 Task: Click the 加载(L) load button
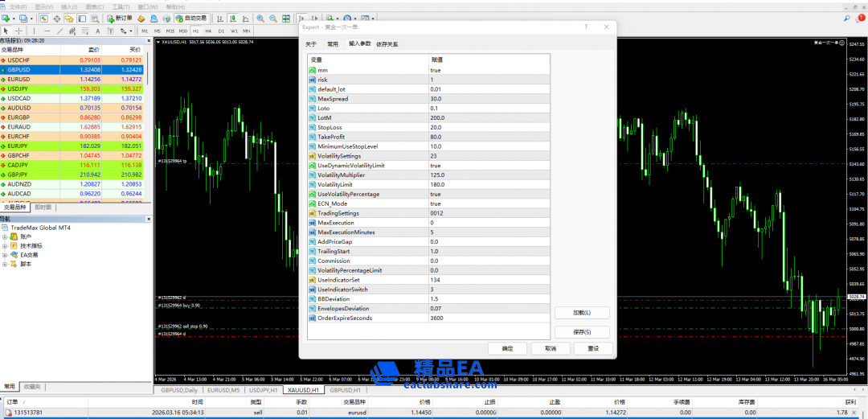click(x=581, y=313)
